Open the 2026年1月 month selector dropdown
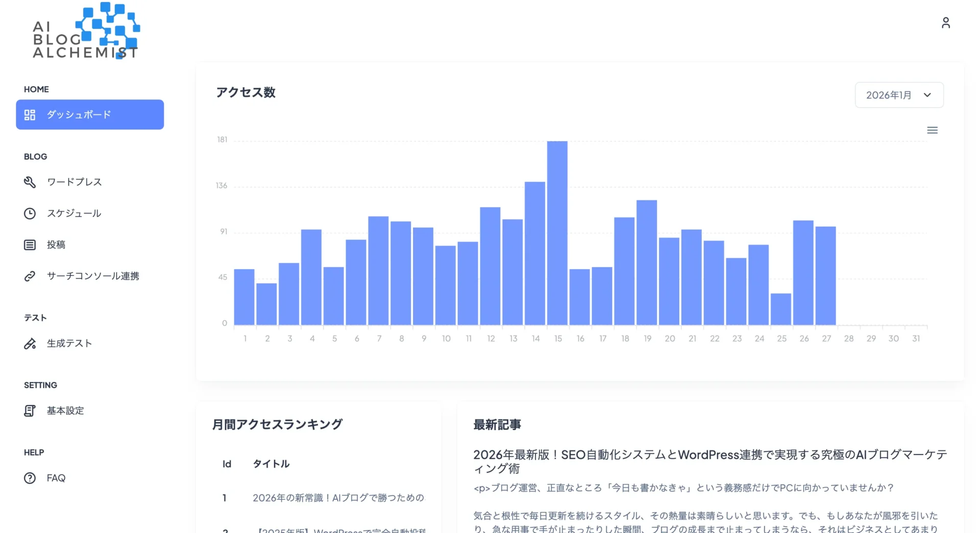Image resolution: width=980 pixels, height=533 pixels. (x=899, y=95)
